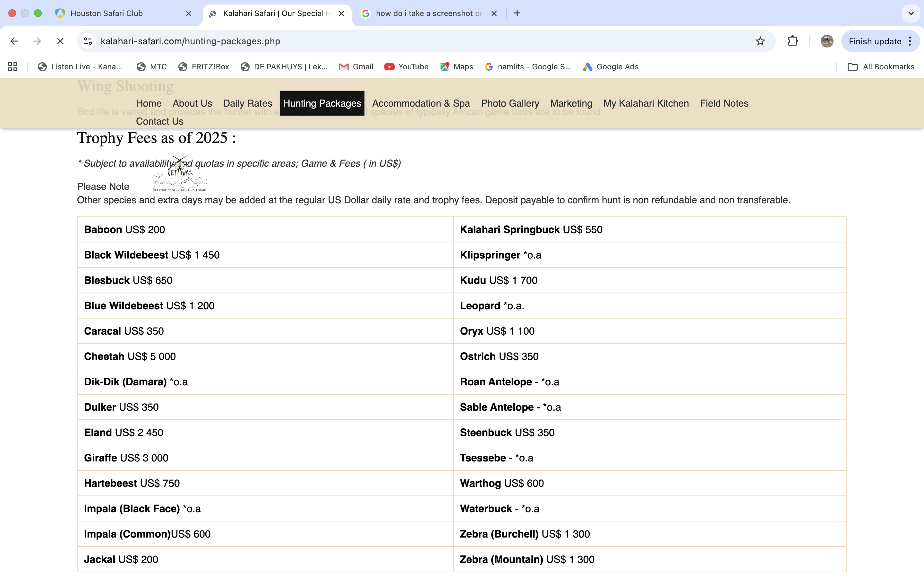Open the MTC bookmark
924x578 pixels.
152,67
